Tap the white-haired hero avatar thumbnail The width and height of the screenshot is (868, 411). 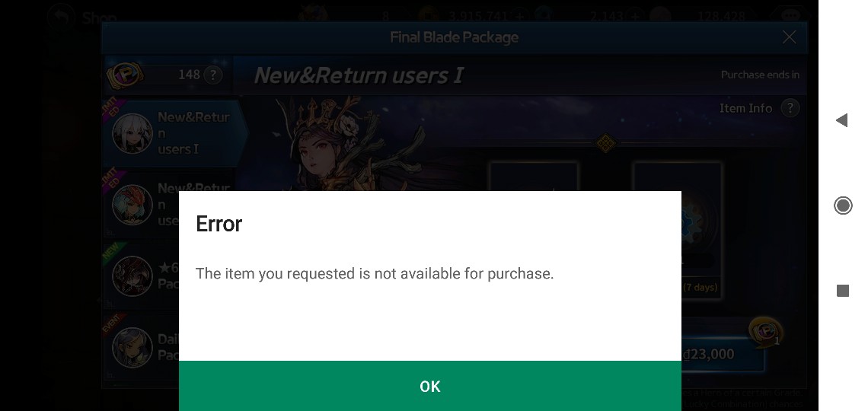coord(132,133)
